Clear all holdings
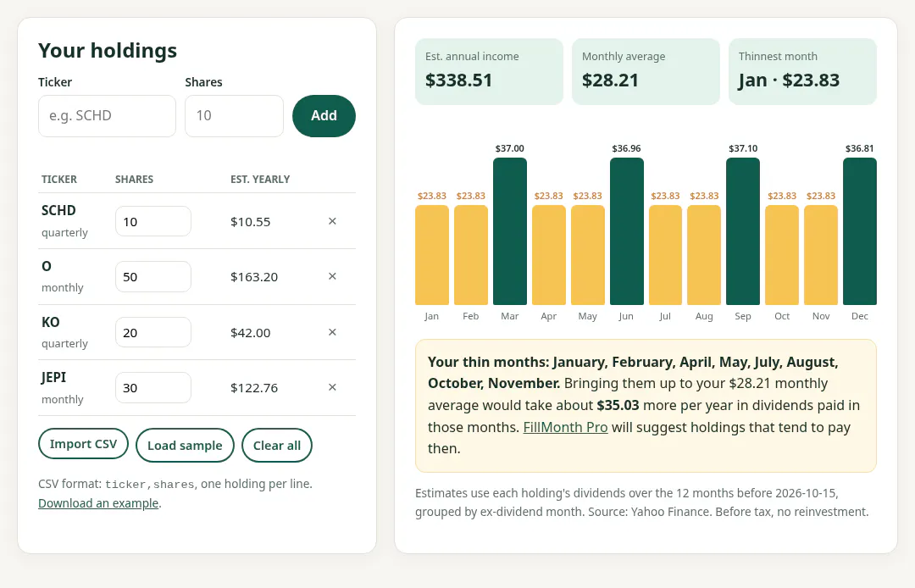Image resolution: width=915 pixels, height=588 pixels. [276, 445]
